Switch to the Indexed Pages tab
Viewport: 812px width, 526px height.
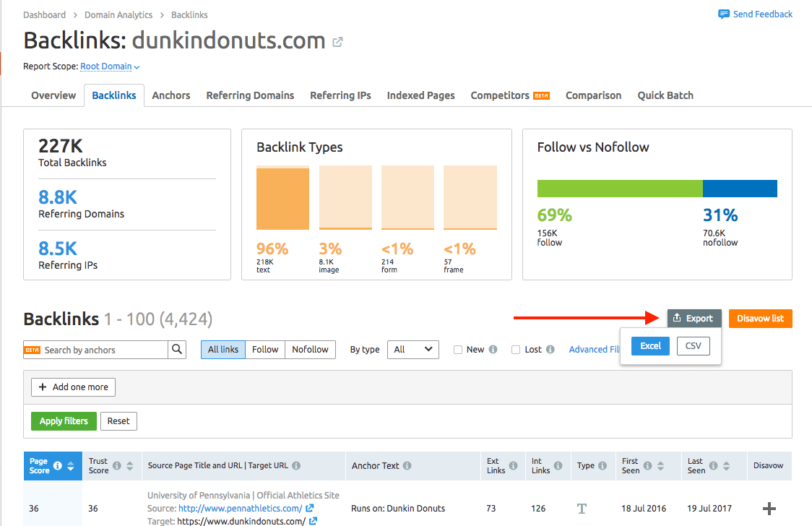coord(420,95)
